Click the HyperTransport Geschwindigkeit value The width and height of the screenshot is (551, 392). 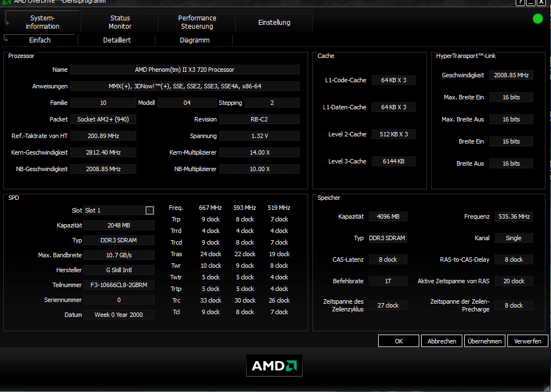coord(511,75)
